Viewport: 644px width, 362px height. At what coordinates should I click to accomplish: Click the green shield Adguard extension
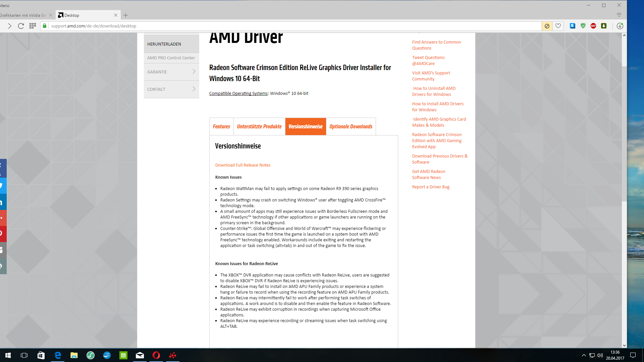(x=583, y=26)
